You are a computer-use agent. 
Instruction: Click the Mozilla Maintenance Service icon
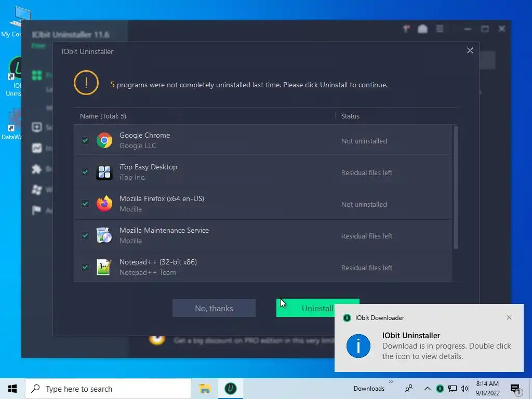pyautogui.click(x=104, y=235)
